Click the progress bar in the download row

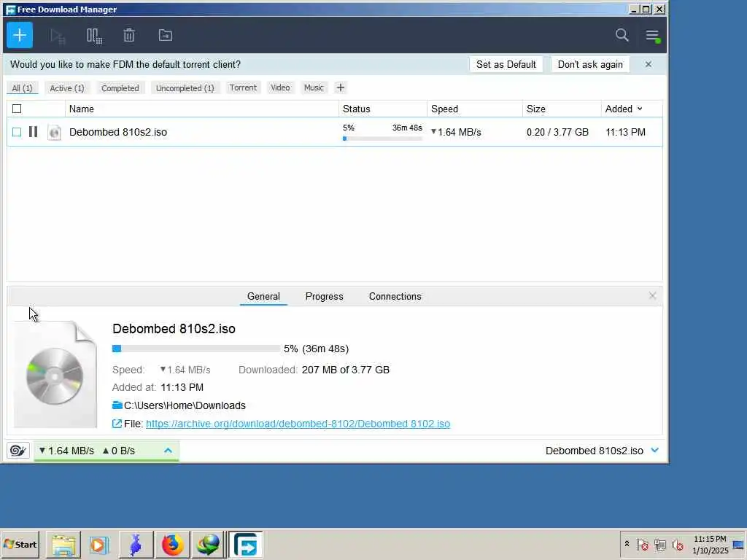coord(382,139)
